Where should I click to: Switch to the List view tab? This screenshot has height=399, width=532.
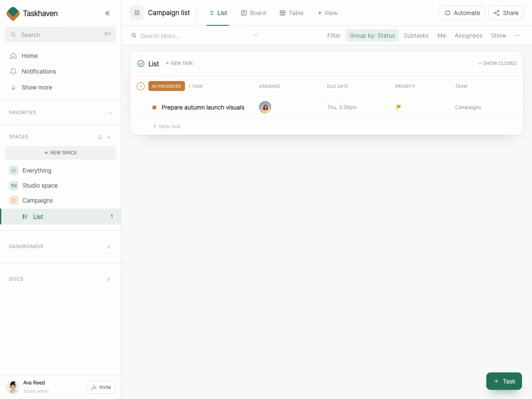[218, 13]
